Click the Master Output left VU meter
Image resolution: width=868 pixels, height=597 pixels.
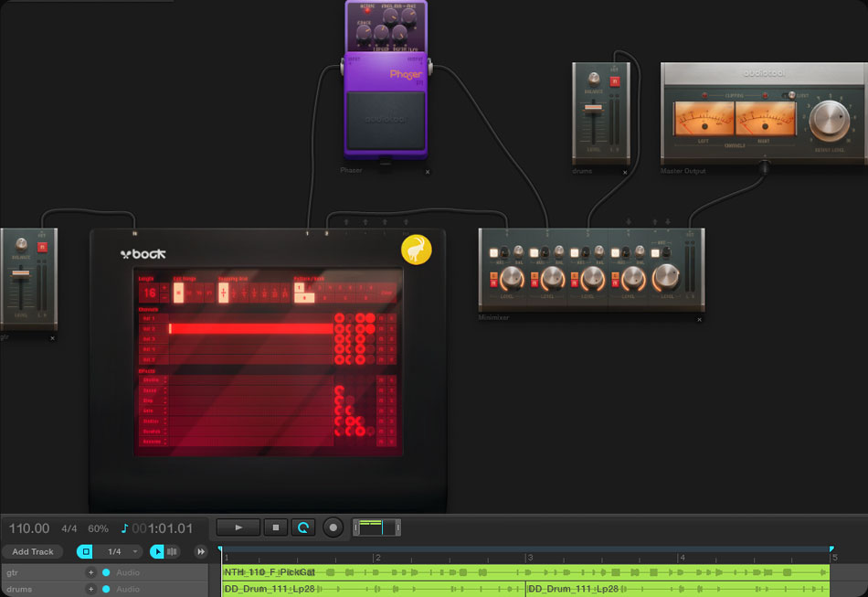click(x=704, y=119)
